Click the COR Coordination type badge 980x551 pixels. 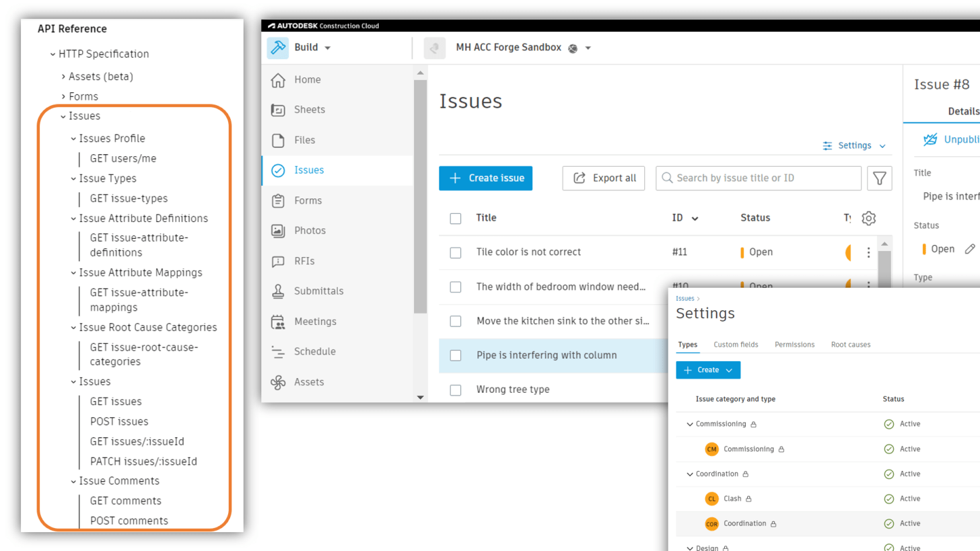[x=711, y=523]
